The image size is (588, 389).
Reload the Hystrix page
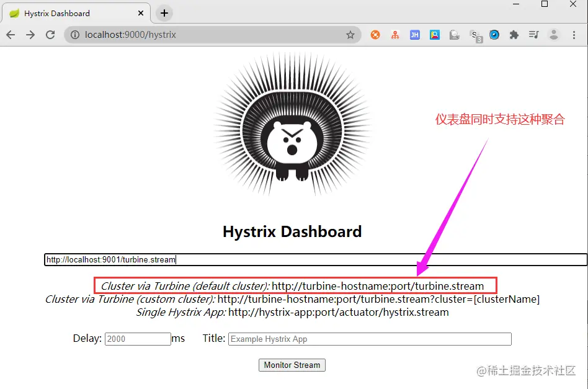(x=50, y=35)
